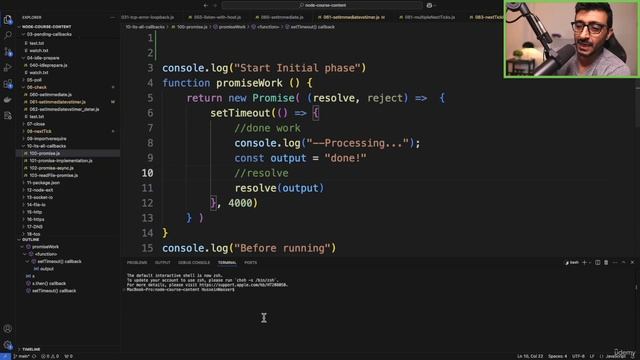Viewport: 640px width, 360px height.
Task: Open 103-readFile-promise.js file
Action: [x=53, y=176]
